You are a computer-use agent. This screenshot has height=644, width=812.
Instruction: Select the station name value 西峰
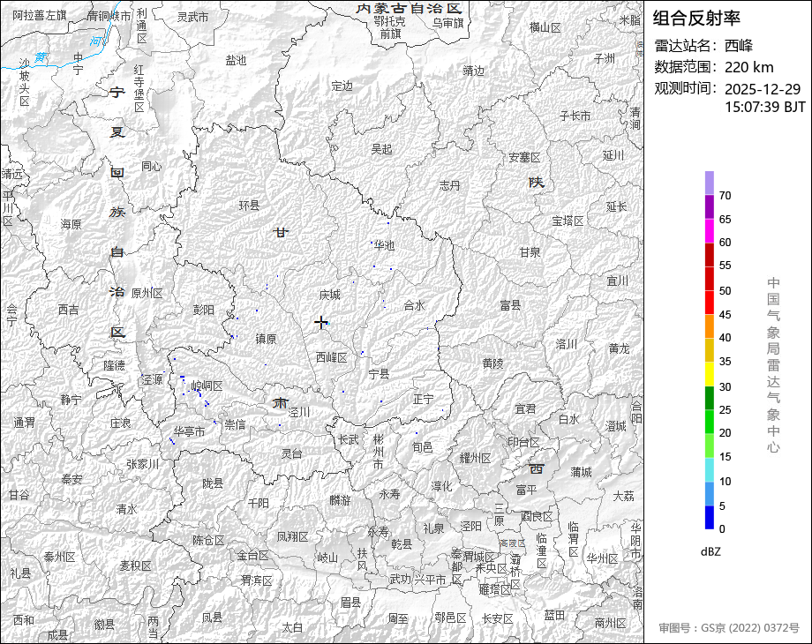(x=739, y=46)
